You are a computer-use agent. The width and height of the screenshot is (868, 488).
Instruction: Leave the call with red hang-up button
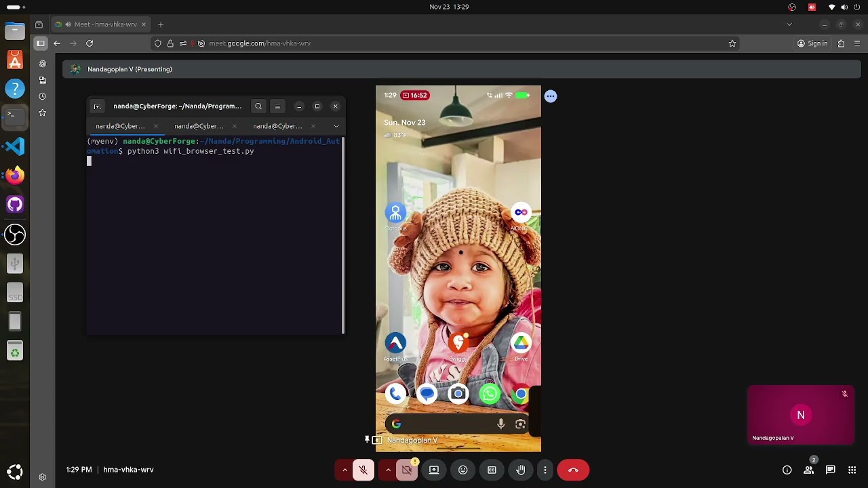(573, 470)
